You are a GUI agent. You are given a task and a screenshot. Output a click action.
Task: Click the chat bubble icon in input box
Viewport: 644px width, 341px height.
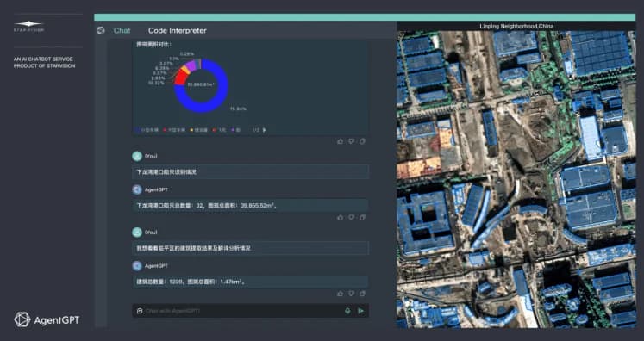(x=140, y=311)
